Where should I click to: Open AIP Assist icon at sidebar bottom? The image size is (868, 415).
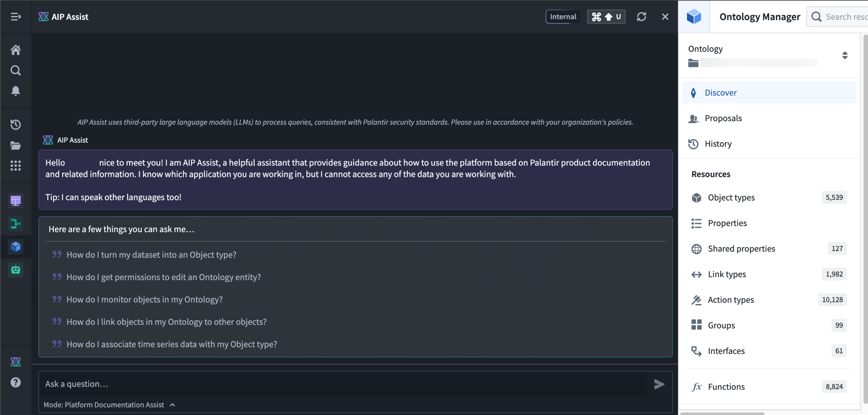(16, 362)
